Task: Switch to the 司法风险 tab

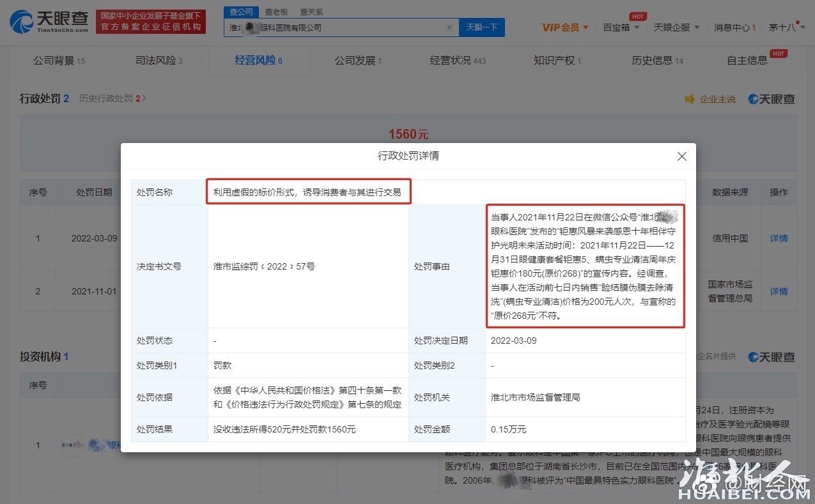Action: pyautogui.click(x=159, y=61)
